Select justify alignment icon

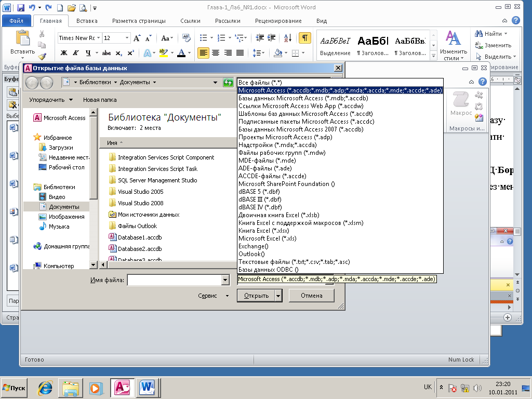[x=240, y=53]
